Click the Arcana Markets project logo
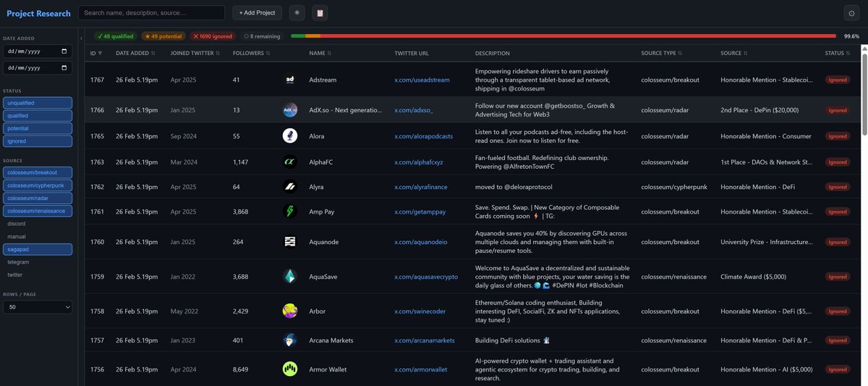This screenshot has height=386, width=868. [290, 340]
